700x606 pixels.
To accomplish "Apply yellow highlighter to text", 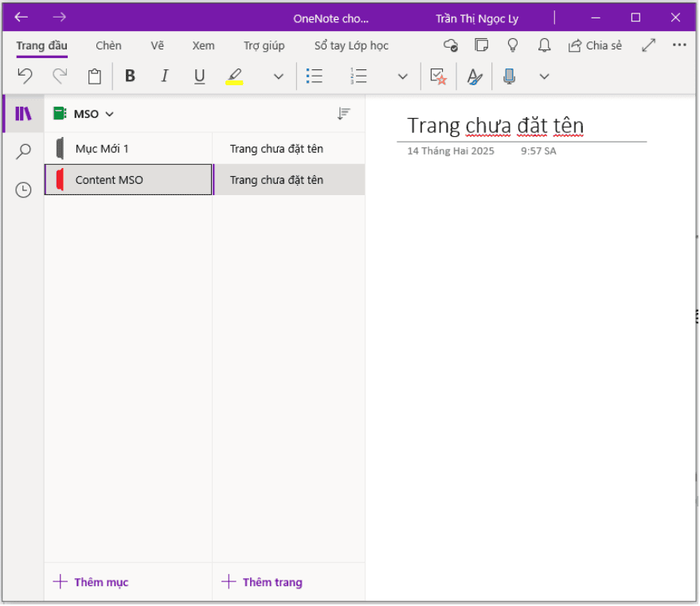I will pos(234,76).
